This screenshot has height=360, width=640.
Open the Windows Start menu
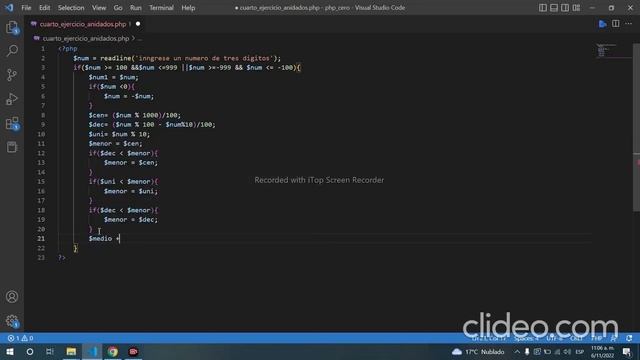pos(10,351)
